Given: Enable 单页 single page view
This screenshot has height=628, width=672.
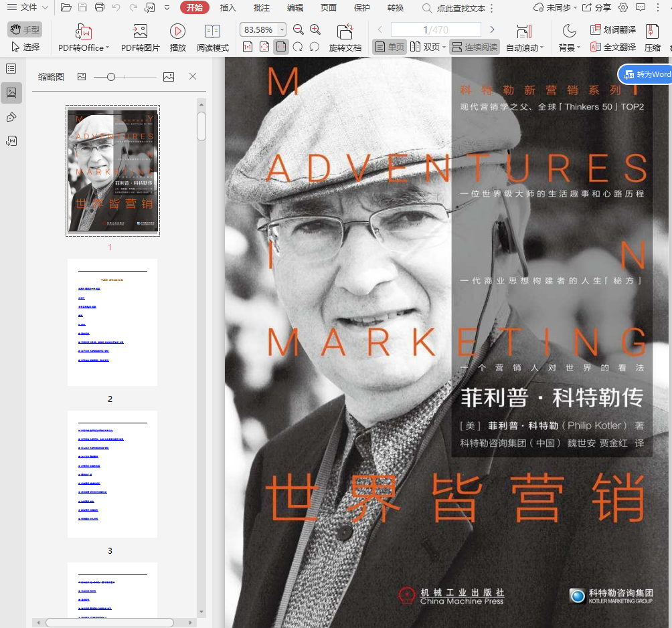Looking at the screenshot, I should click(x=390, y=47).
